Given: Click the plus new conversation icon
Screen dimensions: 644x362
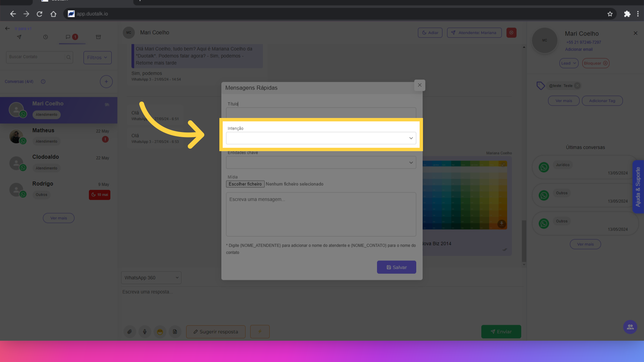Looking at the screenshot, I should (x=106, y=81).
